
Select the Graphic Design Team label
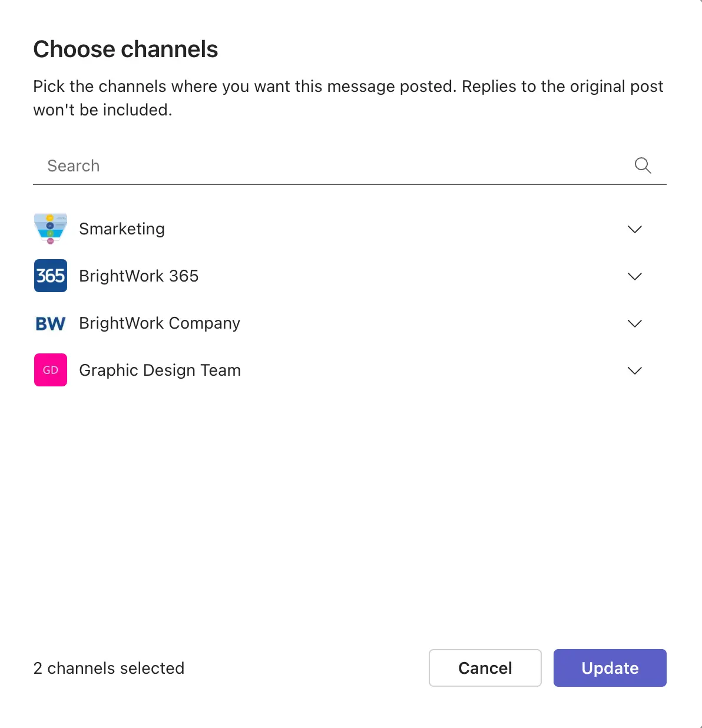coord(160,370)
